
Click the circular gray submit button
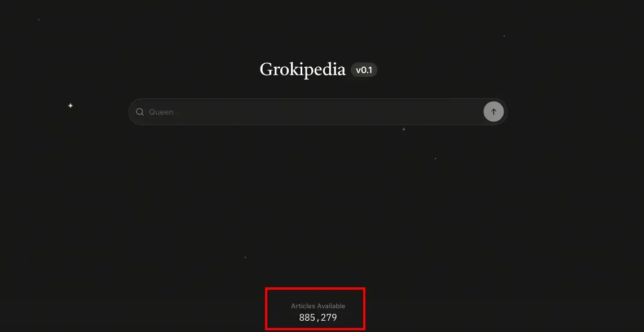click(x=493, y=111)
